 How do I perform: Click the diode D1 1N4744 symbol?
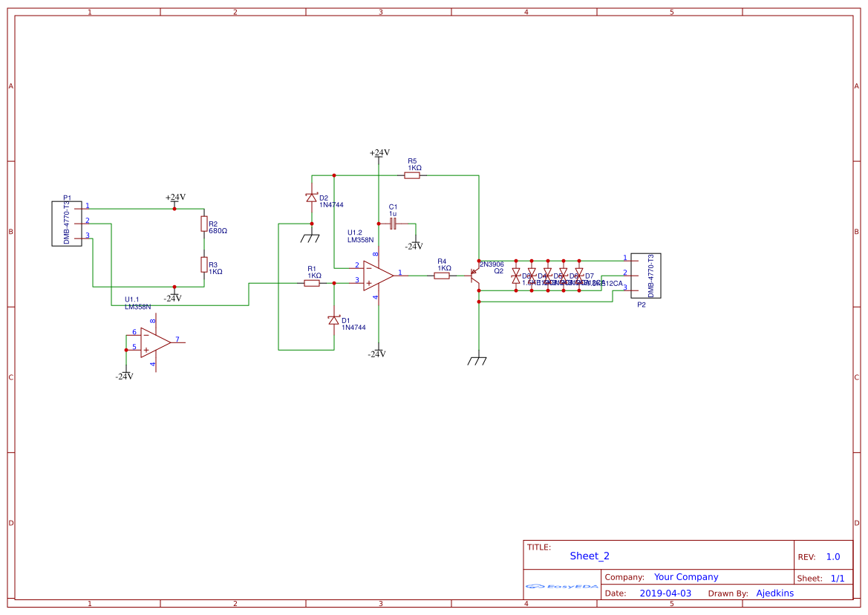click(x=333, y=321)
